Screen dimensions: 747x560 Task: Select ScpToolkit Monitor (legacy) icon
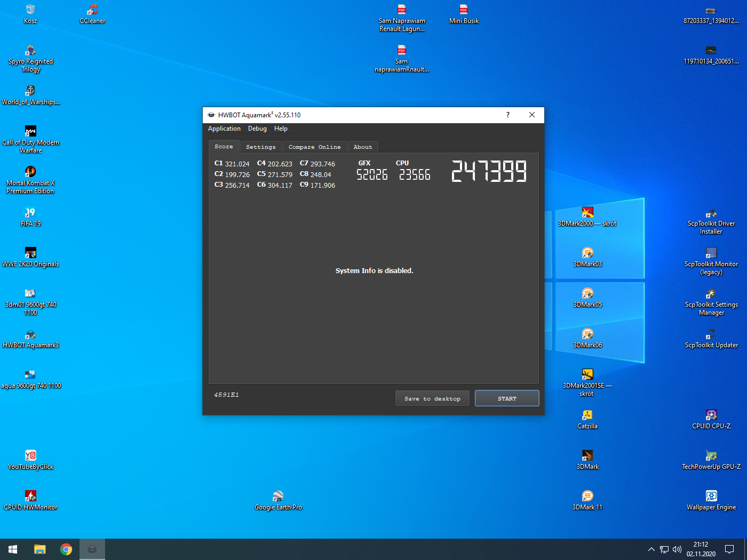point(711,261)
